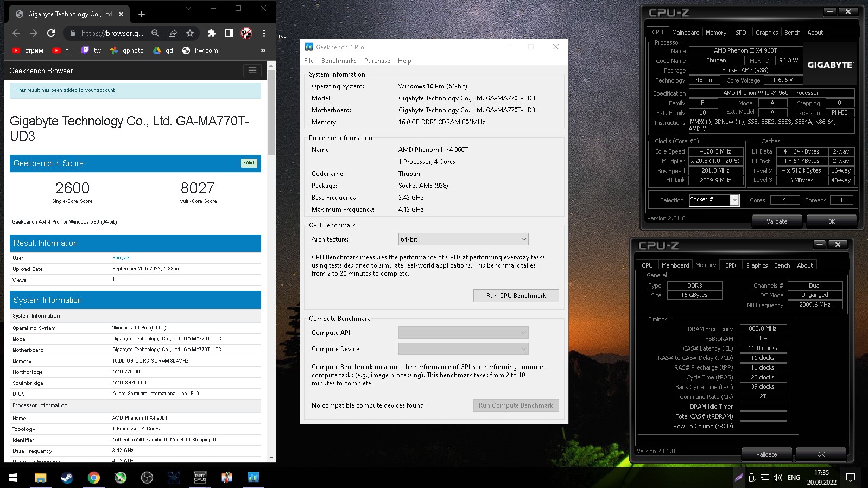Open OBS Studio from the taskbar

coord(147,478)
